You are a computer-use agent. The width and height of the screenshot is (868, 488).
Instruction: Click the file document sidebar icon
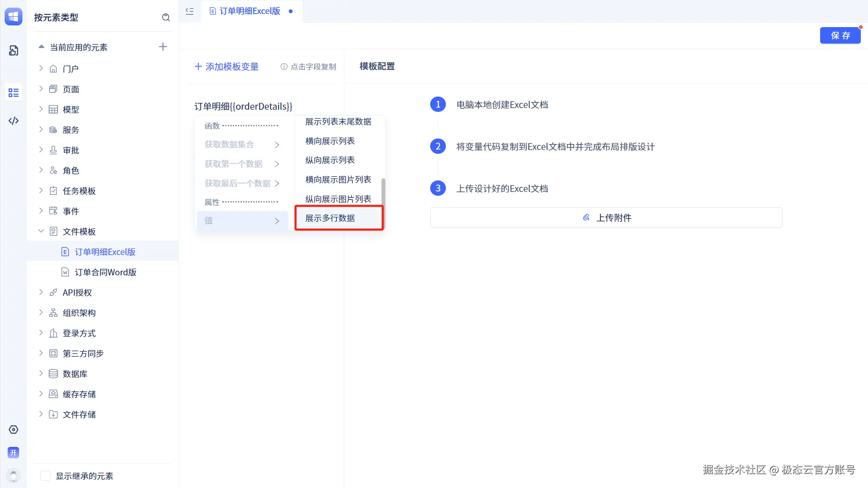14,50
